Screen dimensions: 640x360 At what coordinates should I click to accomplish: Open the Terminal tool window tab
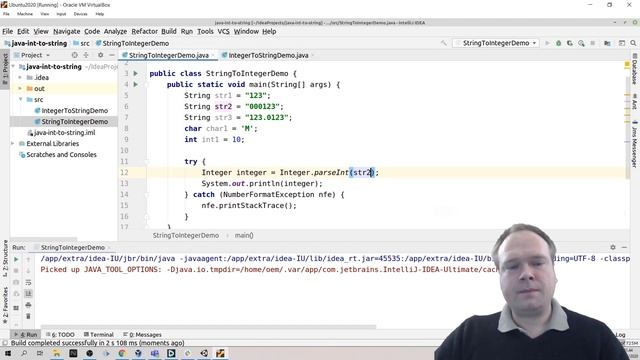(x=98, y=335)
